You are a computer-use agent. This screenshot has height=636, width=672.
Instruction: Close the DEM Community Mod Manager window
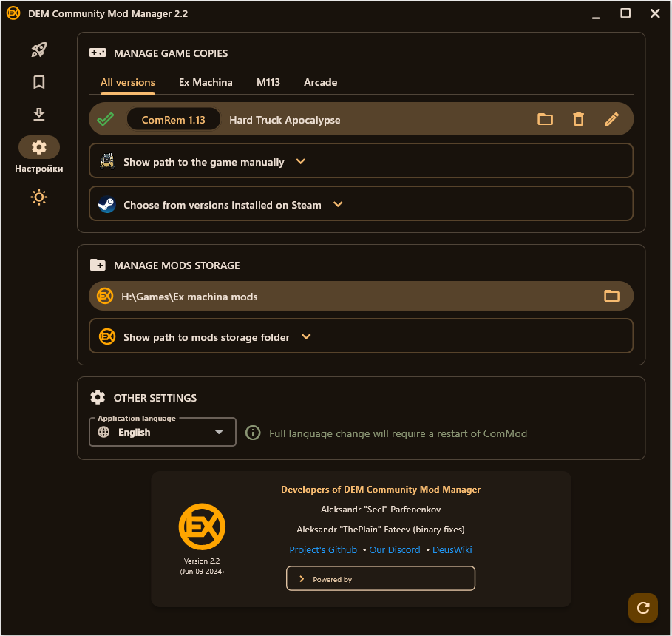pos(655,13)
